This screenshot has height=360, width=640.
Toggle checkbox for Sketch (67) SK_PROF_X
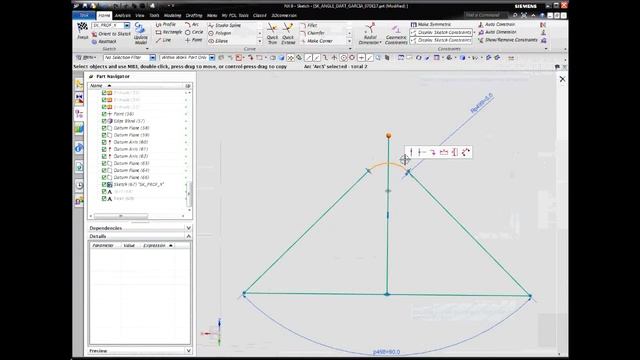coord(104,184)
